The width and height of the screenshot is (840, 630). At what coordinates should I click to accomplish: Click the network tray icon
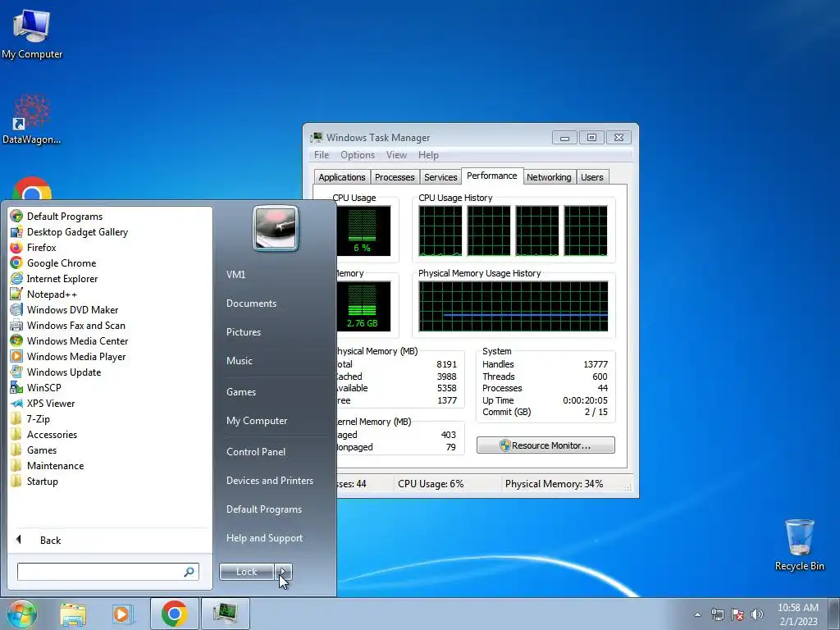point(717,614)
